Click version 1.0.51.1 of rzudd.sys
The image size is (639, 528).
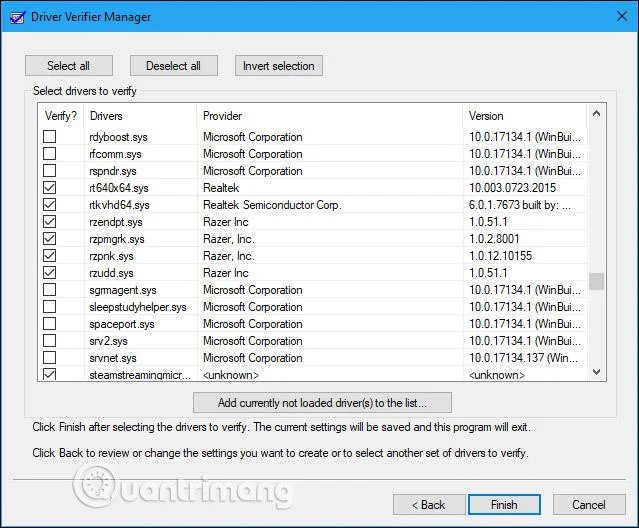click(488, 273)
